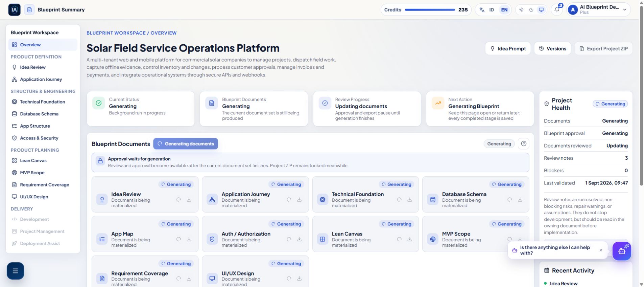Viewport: 644px width, 287px height.
Task: Open Database Schema in sidebar
Action: [x=43, y=114]
